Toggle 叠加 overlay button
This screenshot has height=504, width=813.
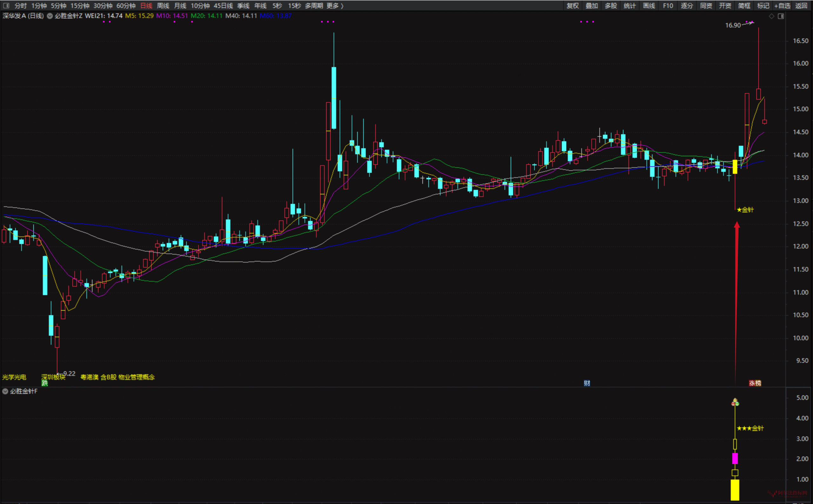pos(592,6)
